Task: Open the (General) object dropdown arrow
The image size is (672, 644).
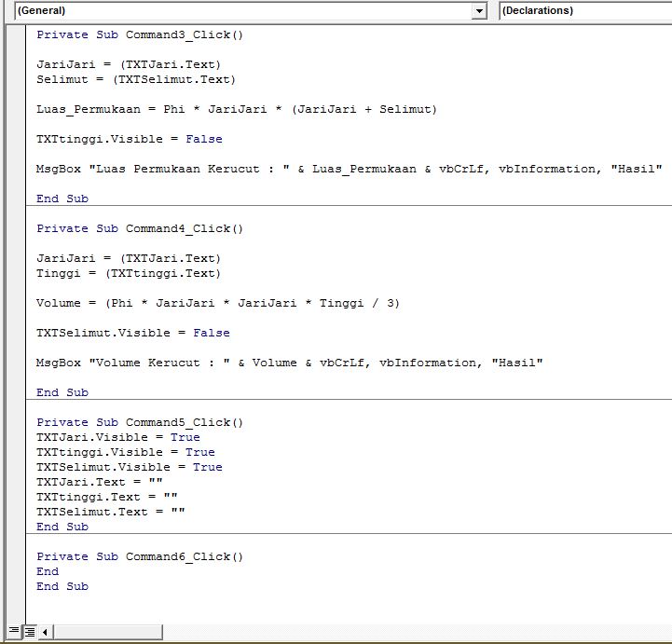Action: [480, 10]
